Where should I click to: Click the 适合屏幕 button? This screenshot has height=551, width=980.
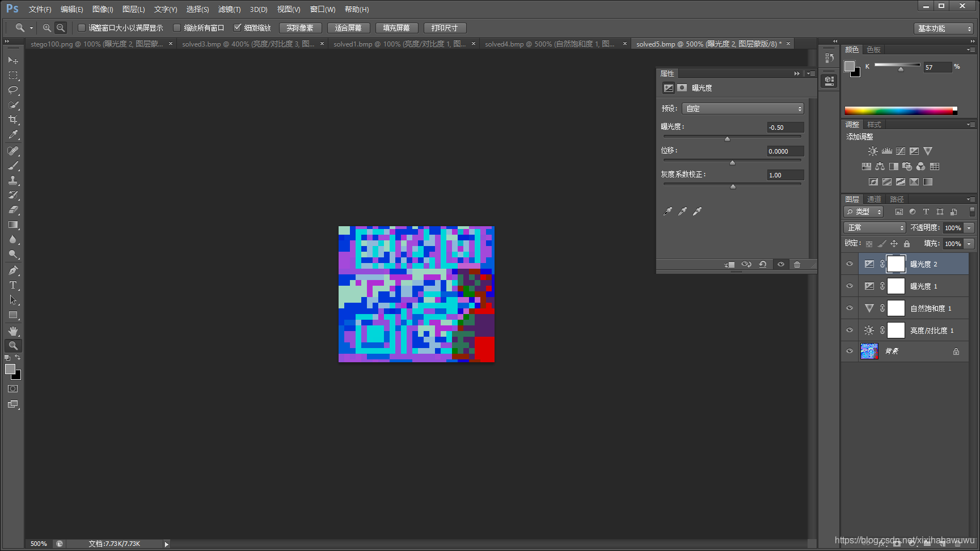coord(348,28)
